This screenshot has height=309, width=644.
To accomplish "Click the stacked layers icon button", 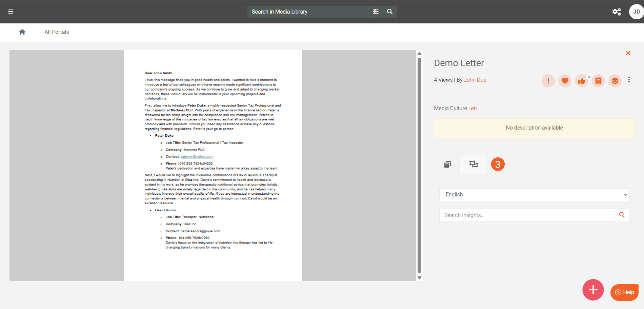I will (x=615, y=81).
